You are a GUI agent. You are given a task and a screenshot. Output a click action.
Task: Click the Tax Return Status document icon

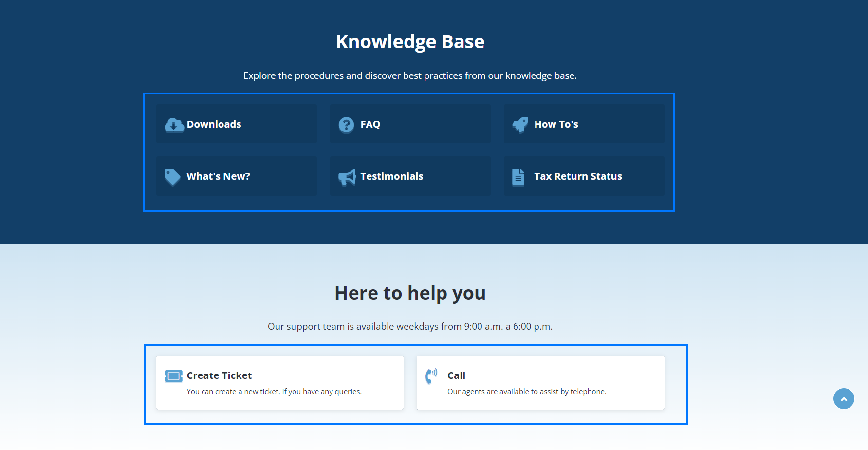coord(518,177)
